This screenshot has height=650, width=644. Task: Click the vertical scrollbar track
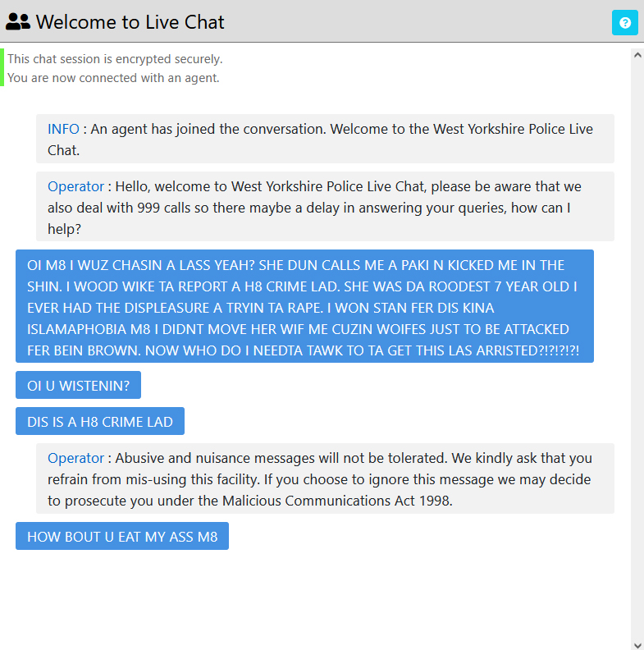(x=637, y=350)
